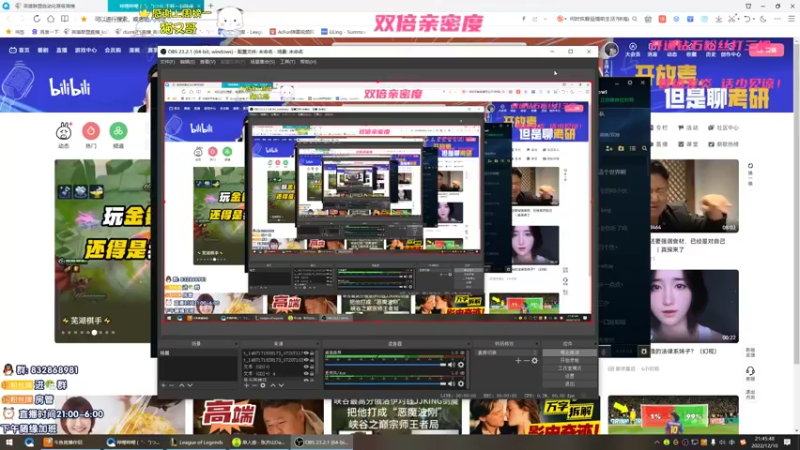The width and height of the screenshot is (800, 450).
Task: Open OBS 文件(F) menu
Action: (x=167, y=62)
